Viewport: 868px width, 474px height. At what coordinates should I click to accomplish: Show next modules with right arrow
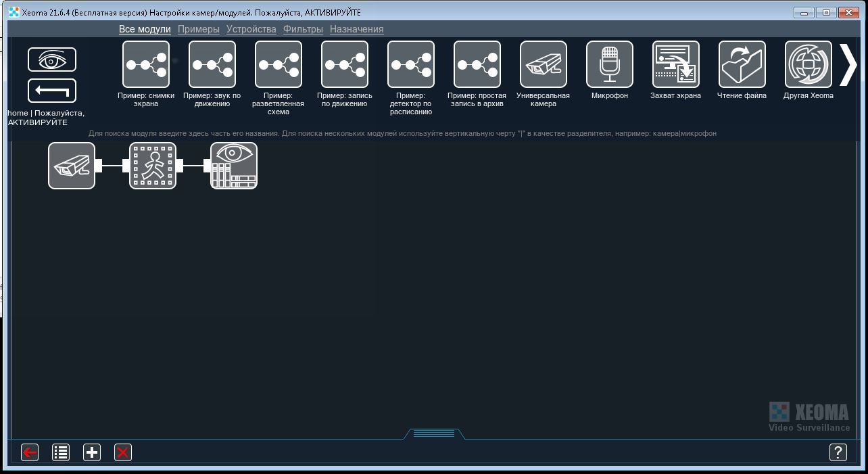tap(848, 64)
